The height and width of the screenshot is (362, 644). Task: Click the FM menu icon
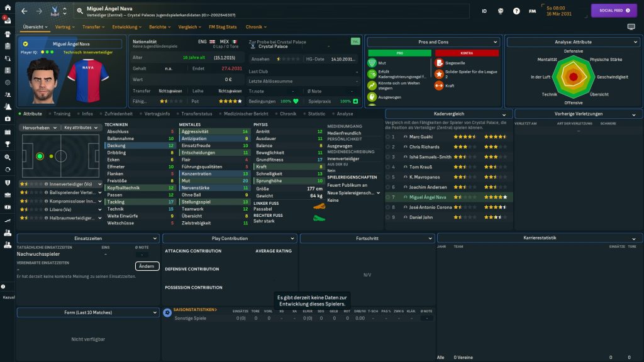pos(533,11)
